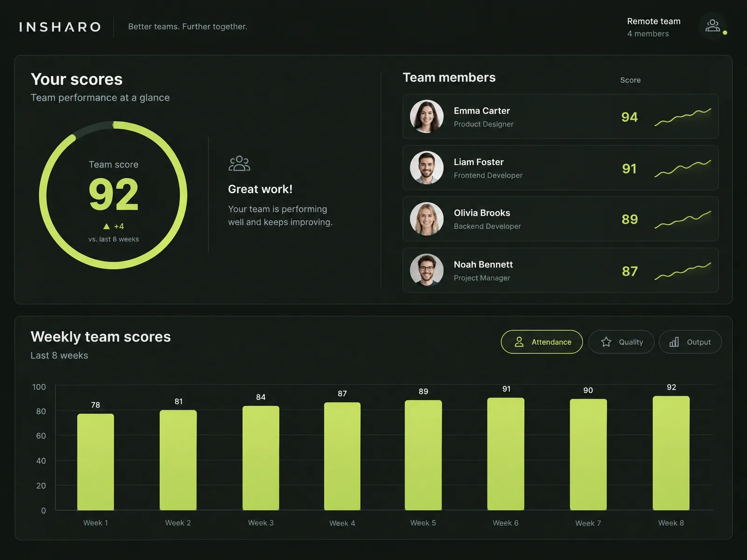The height and width of the screenshot is (560, 747).
Task: Click the "vs. last 8 weeks" text
Action: pyautogui.click(x=113, y=239)
